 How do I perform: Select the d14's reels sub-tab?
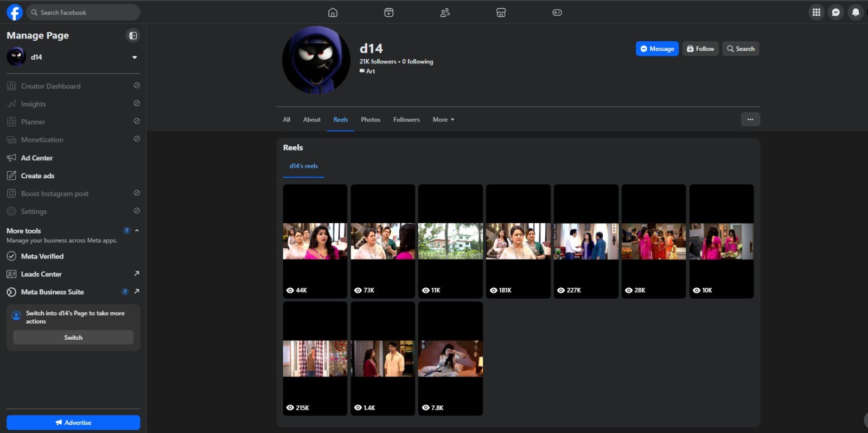[304, 166]
